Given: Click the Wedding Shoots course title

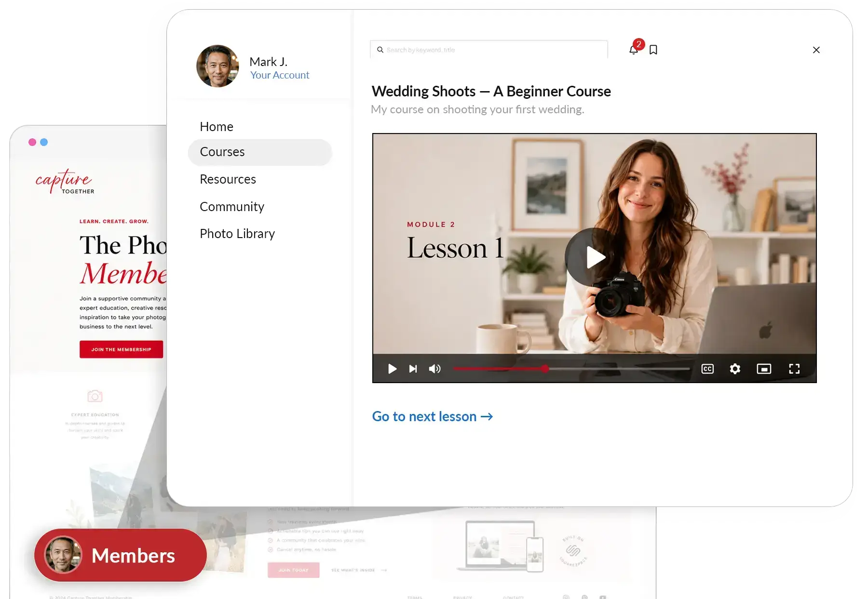Looking at the screenshot, I should [491, 91].
